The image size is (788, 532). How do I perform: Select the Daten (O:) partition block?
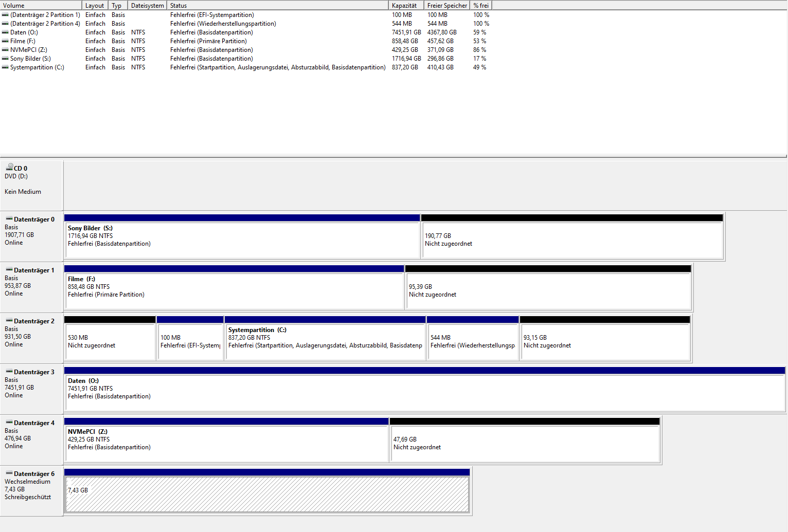click(x=425, y=389)
